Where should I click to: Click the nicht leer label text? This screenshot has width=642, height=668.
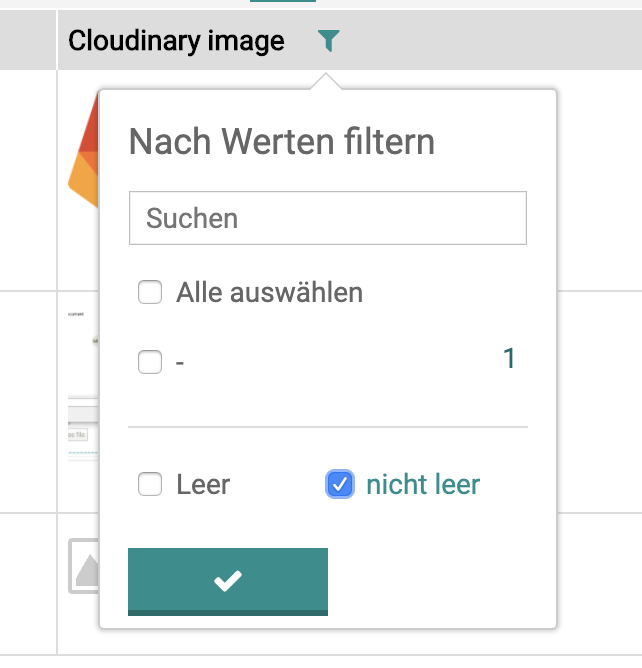click(x=423, y=485)
